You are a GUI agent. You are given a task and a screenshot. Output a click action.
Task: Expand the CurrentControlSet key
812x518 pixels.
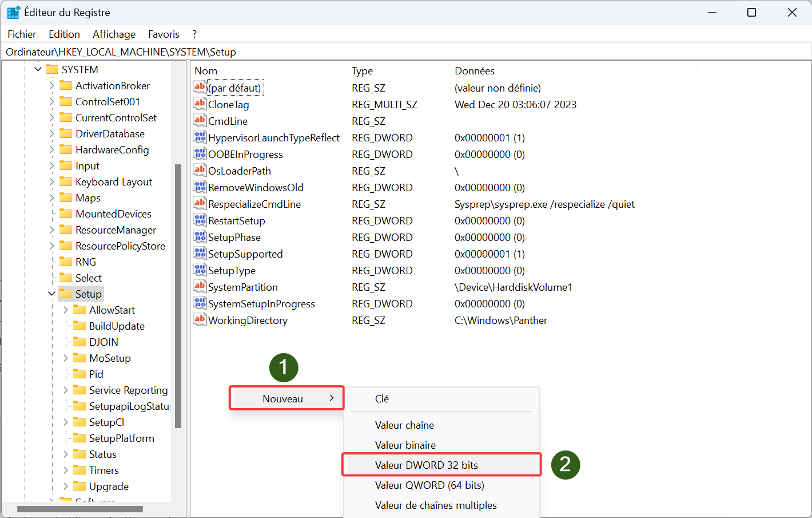pyautogui.click(x=52, y=117)
